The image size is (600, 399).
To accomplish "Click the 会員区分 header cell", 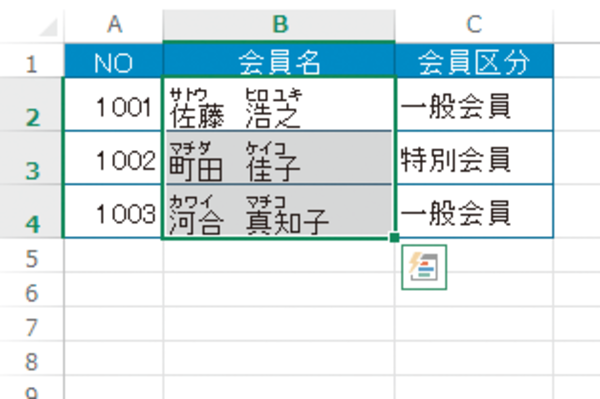I will tap(474, 61).
